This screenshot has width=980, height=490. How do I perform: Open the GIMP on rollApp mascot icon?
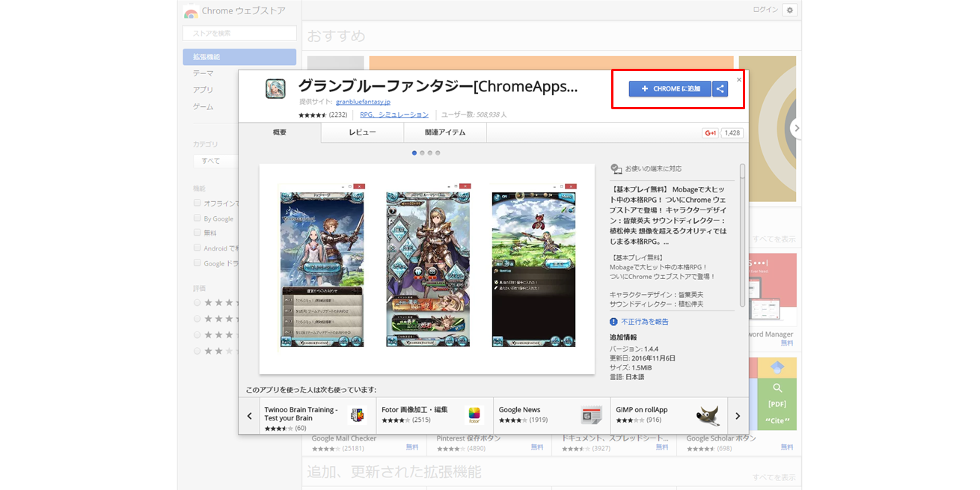(708, 414)
